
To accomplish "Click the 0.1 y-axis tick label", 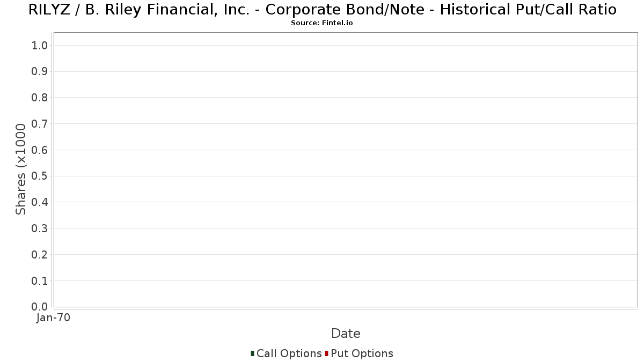I will pyautogui.click(x=40, y=281).
